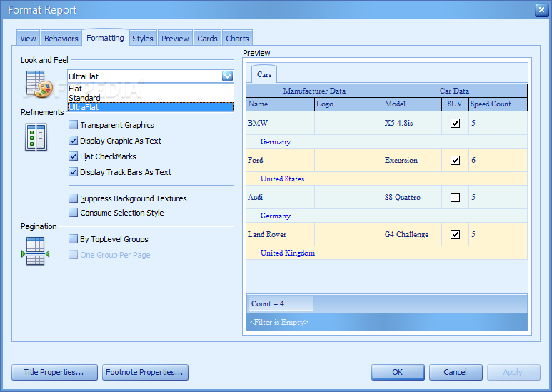Click the Name column header
552x392 pixels.
280,104
